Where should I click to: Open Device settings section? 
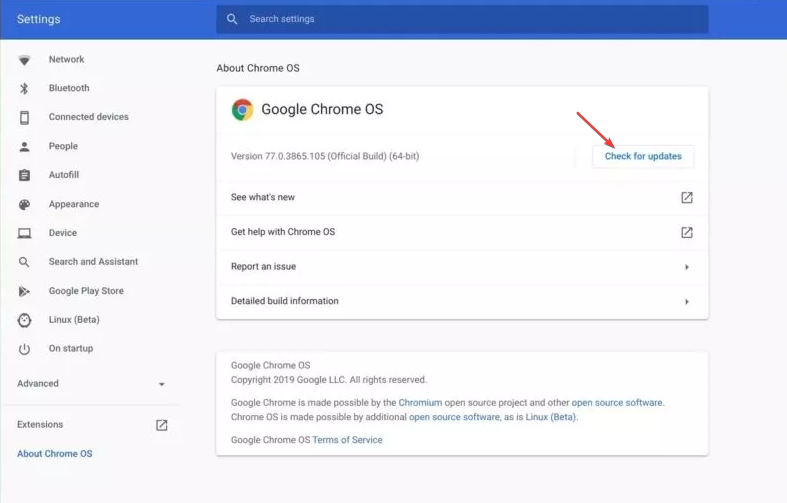(63, 233)
